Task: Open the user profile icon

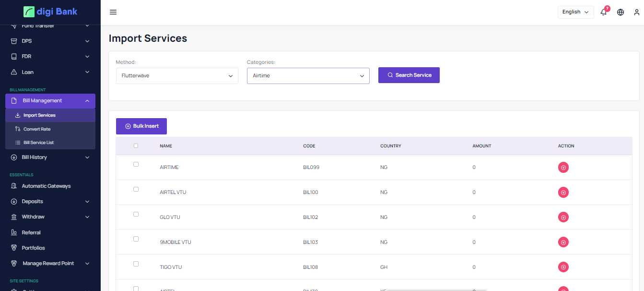Action: pos(637,12)
